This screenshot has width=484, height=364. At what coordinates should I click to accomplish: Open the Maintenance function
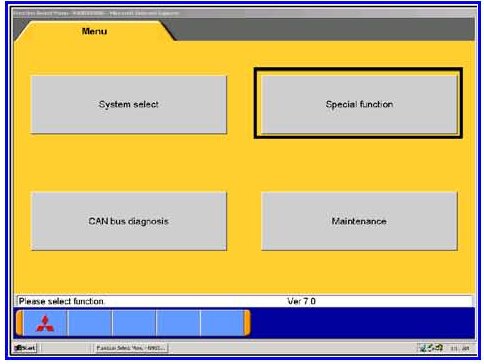pos(359,221)
